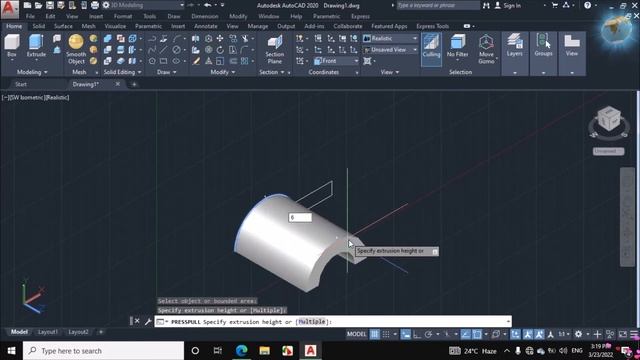640x360 pixels.
Task: Click the Multiple option in command line
Action: point(312,322)
